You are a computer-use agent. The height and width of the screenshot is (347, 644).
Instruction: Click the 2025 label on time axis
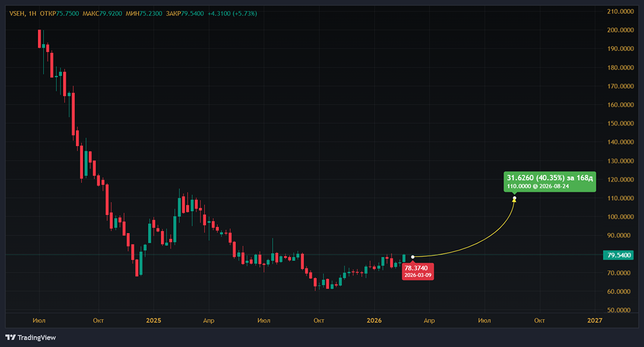click(154, 321)
